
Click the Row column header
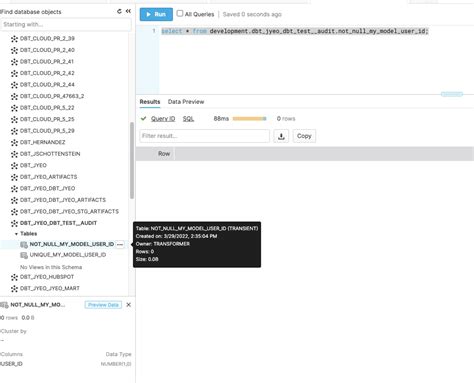pyautogui.click(x=164, y=154)
